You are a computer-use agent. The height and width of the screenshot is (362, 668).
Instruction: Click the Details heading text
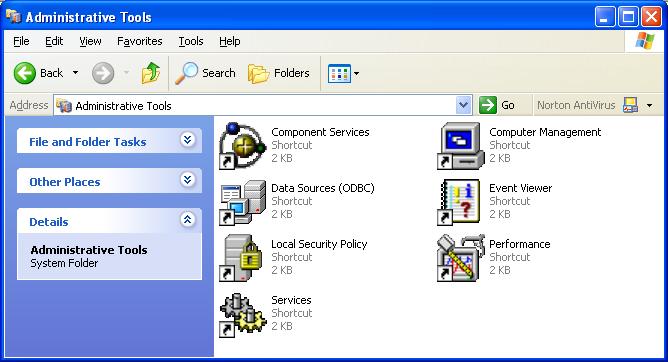point(49,222)
